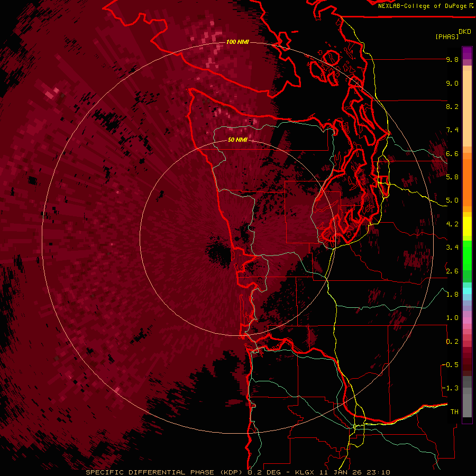Viewport: 476px width, 476px height.
Task: Click the DKD unit label above the scale
Action: (x=465, y=31)
